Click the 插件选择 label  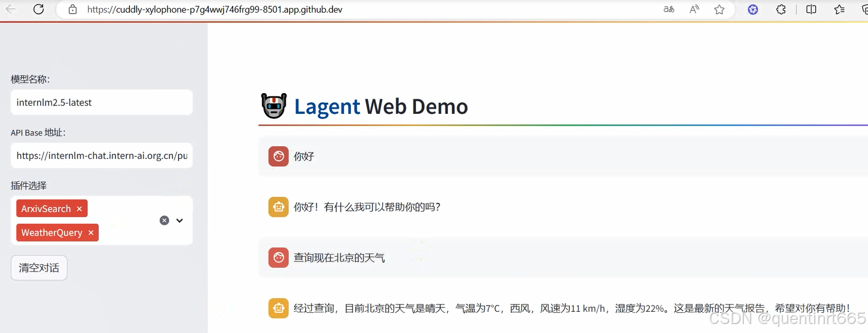(x=29, y=186)
